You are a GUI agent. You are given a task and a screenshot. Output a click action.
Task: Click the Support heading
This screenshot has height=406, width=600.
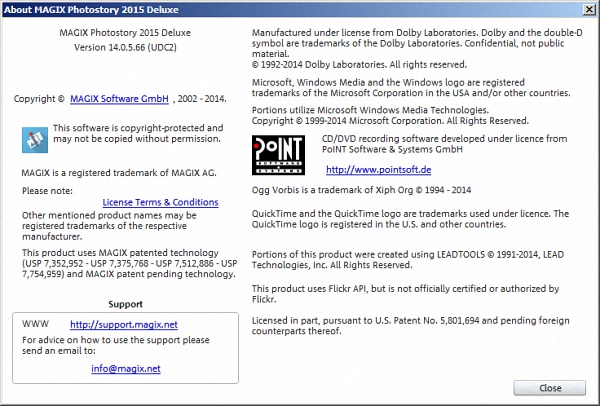(126, 304)
